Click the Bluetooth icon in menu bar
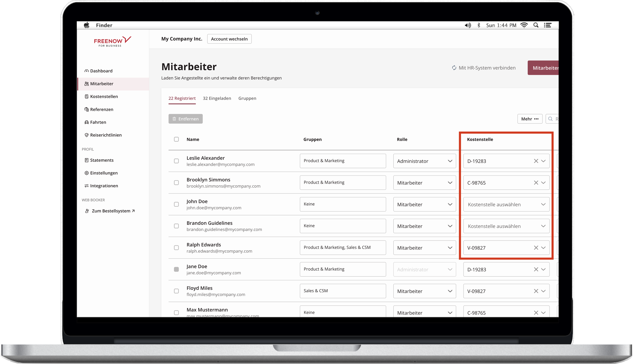The width and height of the screenshot is (633, 364). coord(479,25)
